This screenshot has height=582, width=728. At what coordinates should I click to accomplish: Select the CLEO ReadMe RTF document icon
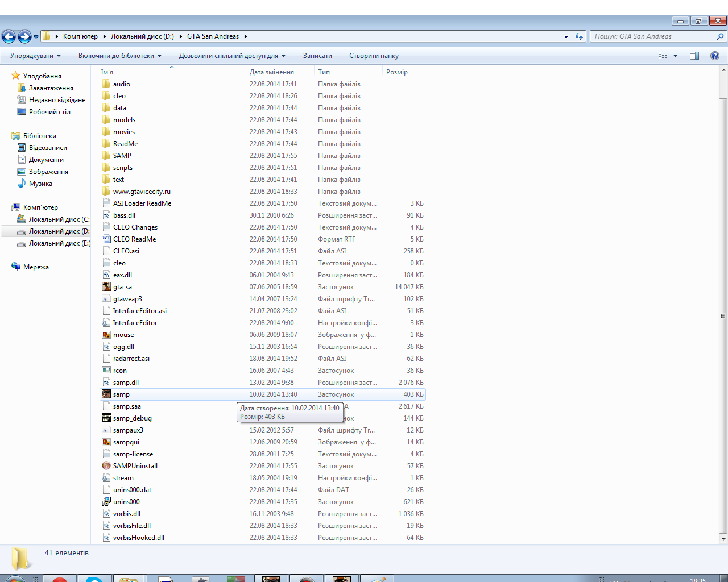click(x=106, y=239)
